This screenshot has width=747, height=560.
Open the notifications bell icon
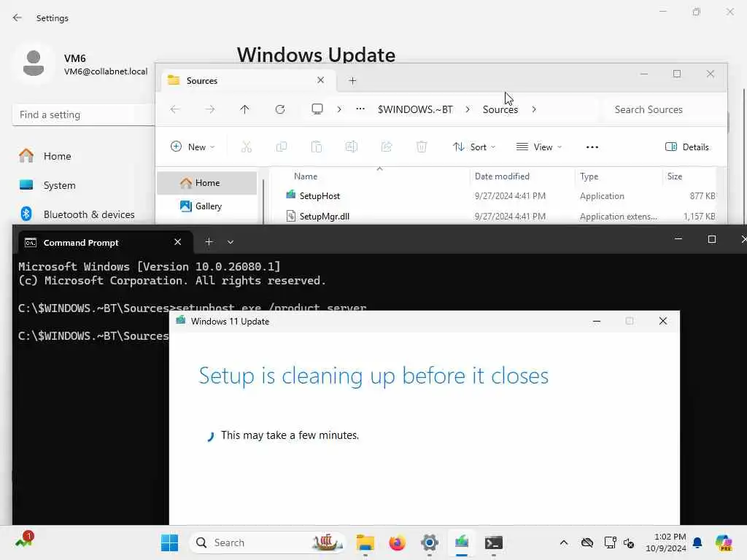(697, 542)
